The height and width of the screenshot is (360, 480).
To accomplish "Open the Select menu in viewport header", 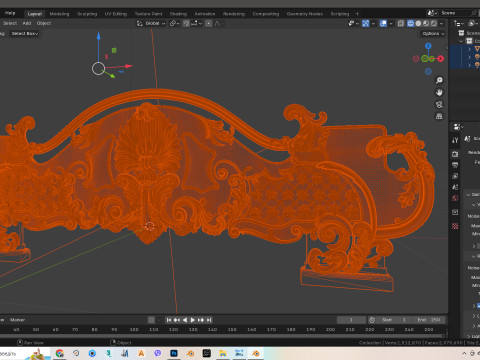I will coord(10,23).
